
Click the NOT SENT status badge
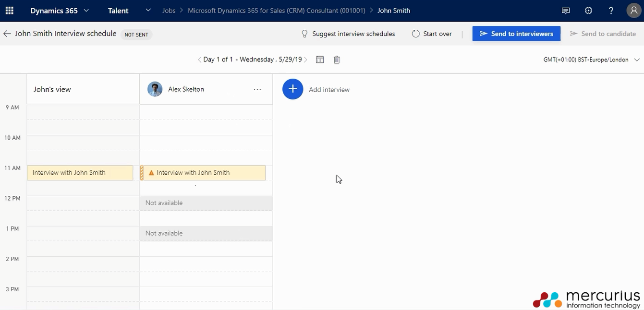[x=136, y=35]
